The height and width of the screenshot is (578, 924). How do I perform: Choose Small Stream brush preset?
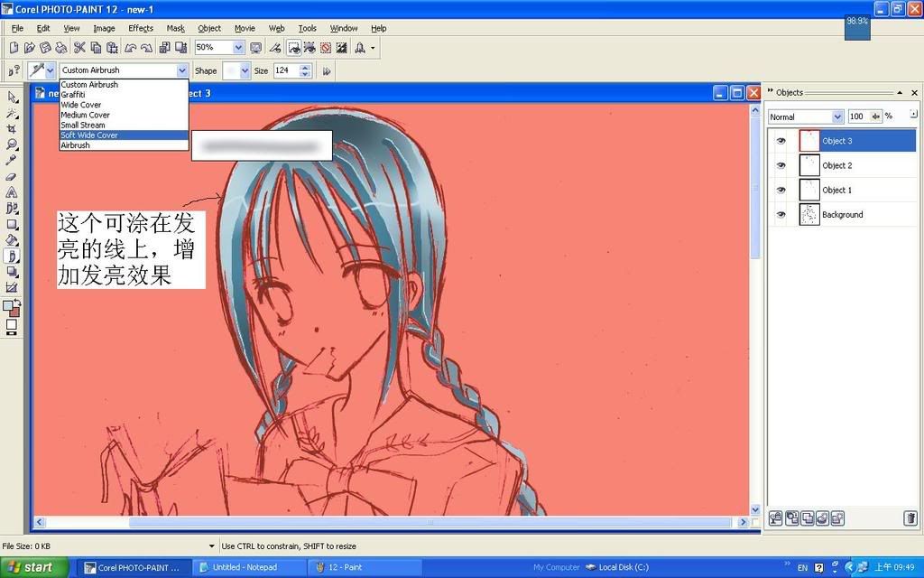[83, 125]
